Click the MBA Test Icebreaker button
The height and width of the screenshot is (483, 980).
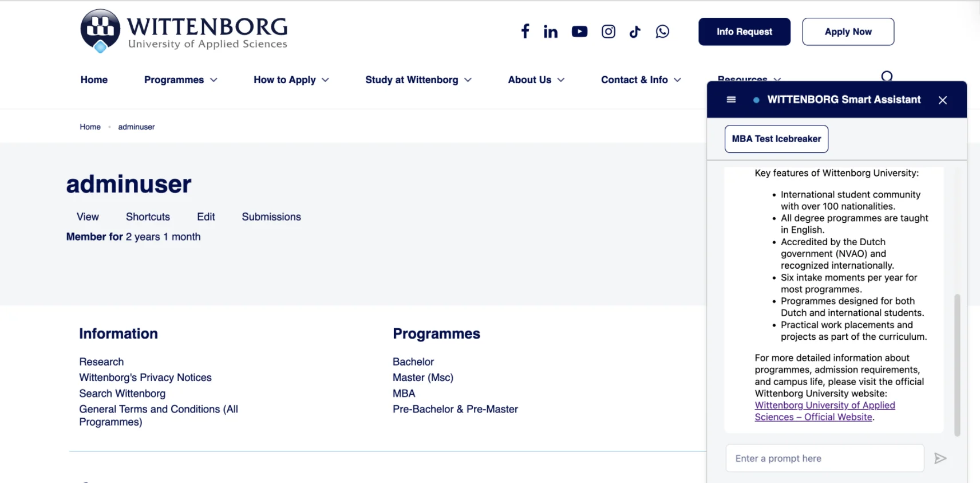[x=776, y=139]
